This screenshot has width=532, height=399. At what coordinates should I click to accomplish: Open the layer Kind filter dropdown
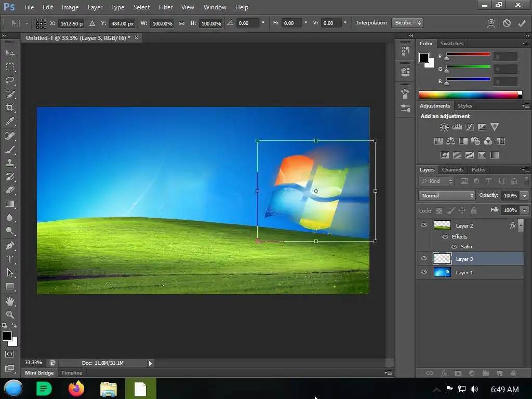pos(436,181)
